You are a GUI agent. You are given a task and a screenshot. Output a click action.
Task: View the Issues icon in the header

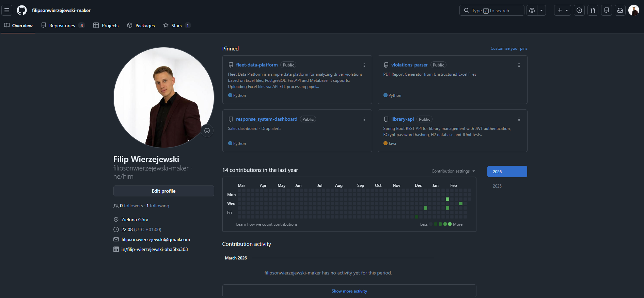(x=579, y=10)
